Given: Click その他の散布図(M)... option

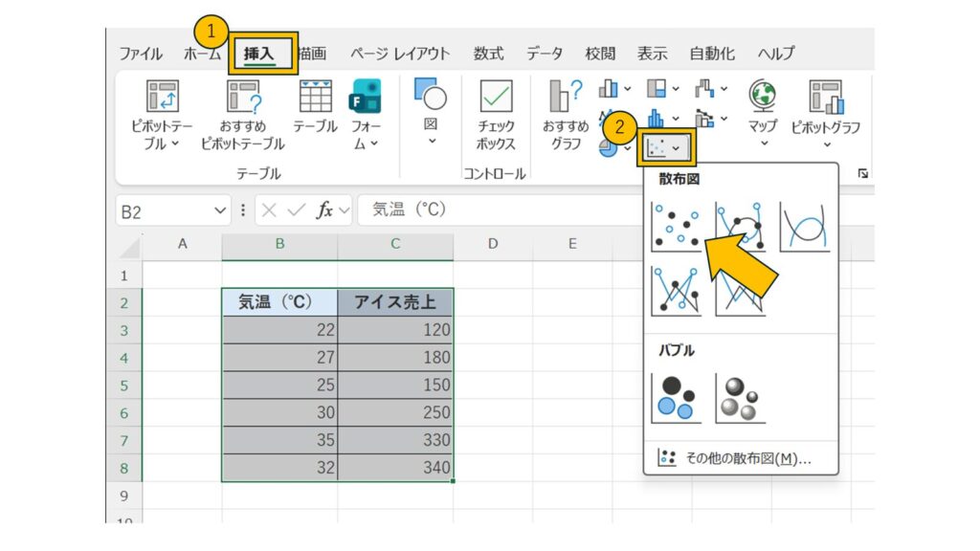Looking at the screenshot, I should coord(740,458).
